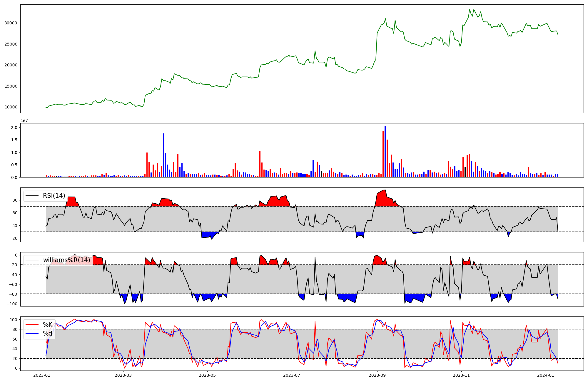Click the black line sample in RSI legend
588x382 pixels.
(x=32, y=196)
